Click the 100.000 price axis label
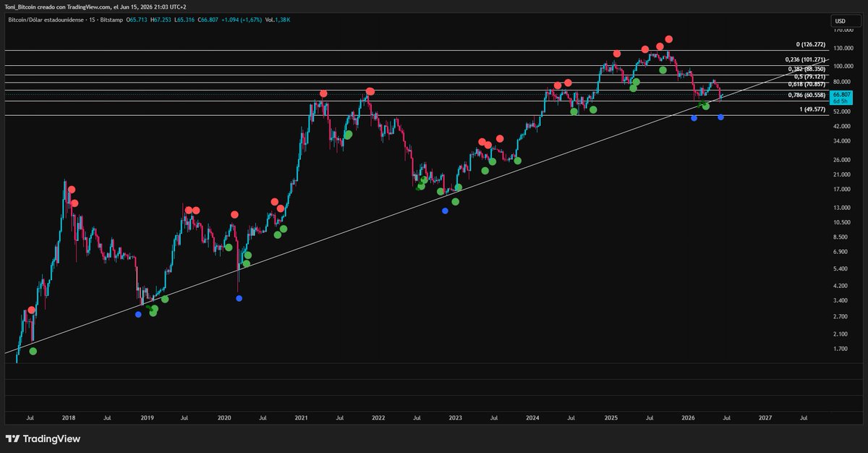Image resolution: width=868 pixels, height=453 pixels. (842, 67)
